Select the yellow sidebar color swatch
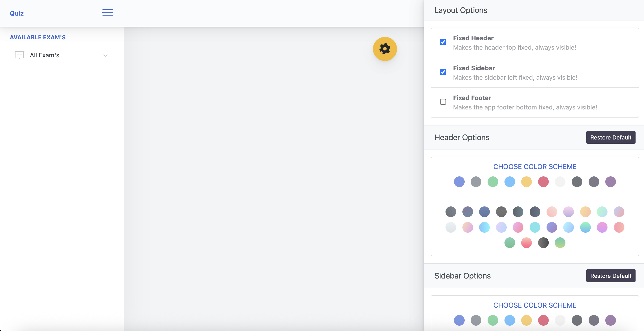The height and width of the screenshot is (331, 644). (527, 320)
